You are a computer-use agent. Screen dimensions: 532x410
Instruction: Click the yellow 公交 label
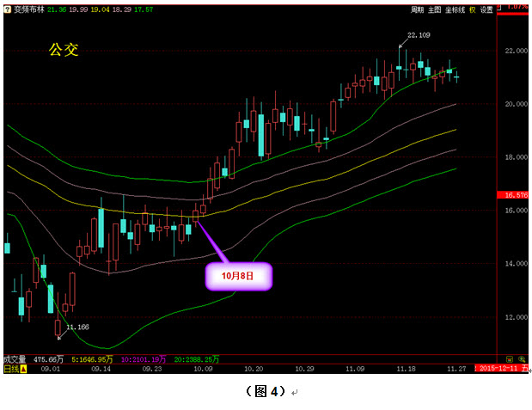point(64,51)
